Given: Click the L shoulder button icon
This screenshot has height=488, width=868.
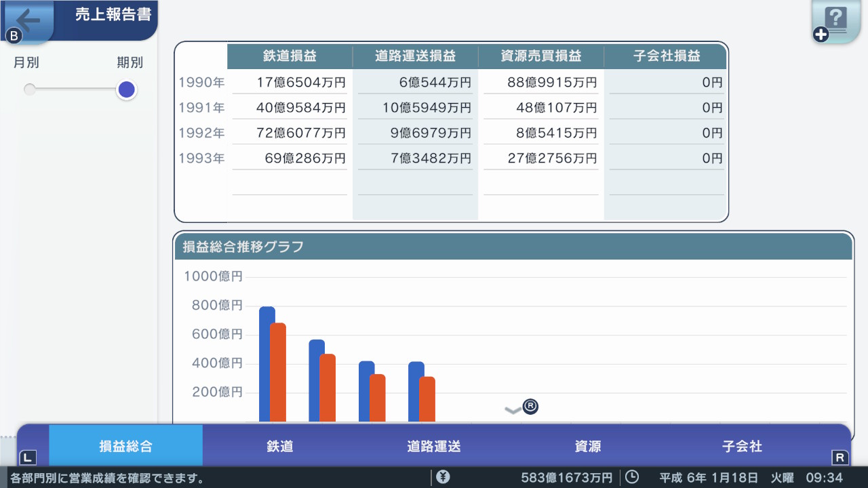Looking at the screenshot, I should (27, 457).
